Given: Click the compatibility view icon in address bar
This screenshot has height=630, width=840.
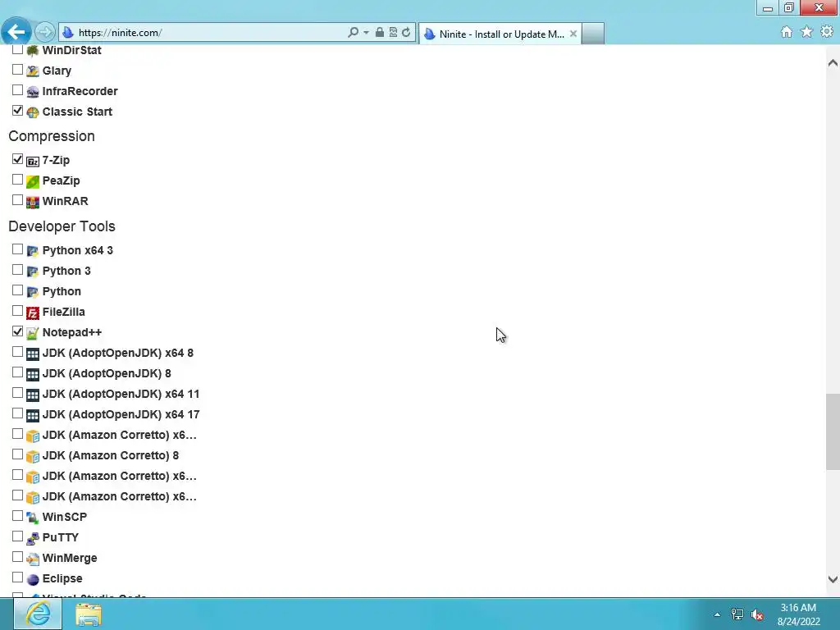Looking at the screenshot, I should click(393, 33).
